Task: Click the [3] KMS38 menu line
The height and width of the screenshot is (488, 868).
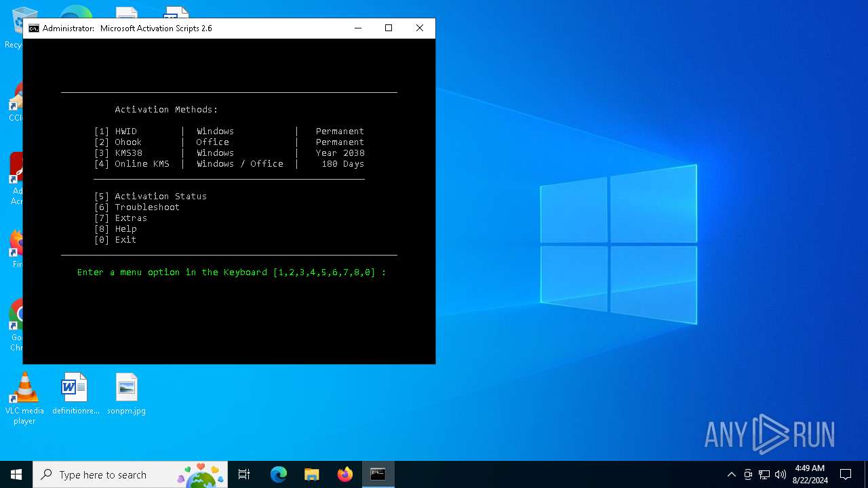Action: (229, 153)
